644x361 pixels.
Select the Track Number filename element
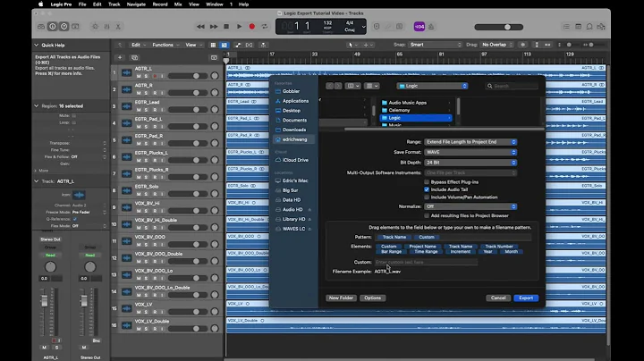click(499, 247)
